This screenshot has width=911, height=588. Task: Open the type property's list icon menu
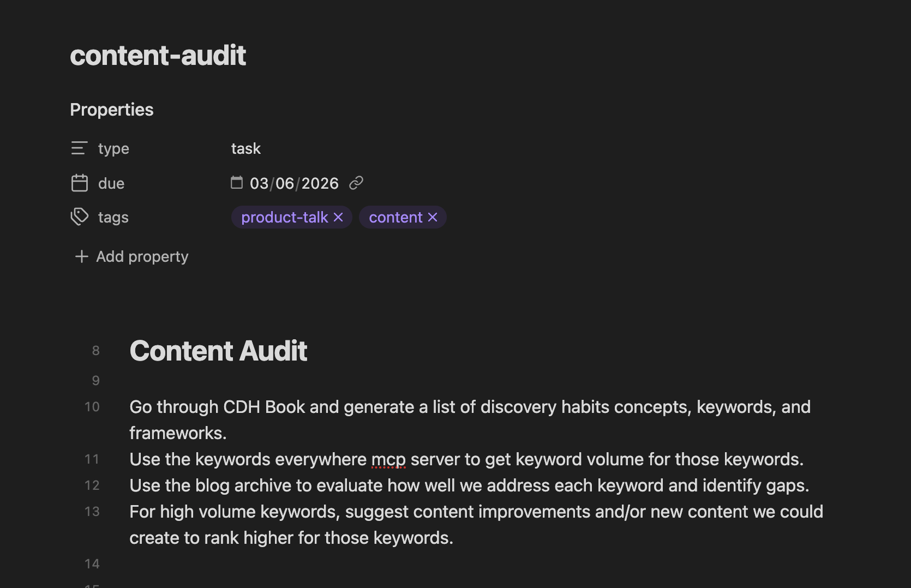(x=80, y=148)
